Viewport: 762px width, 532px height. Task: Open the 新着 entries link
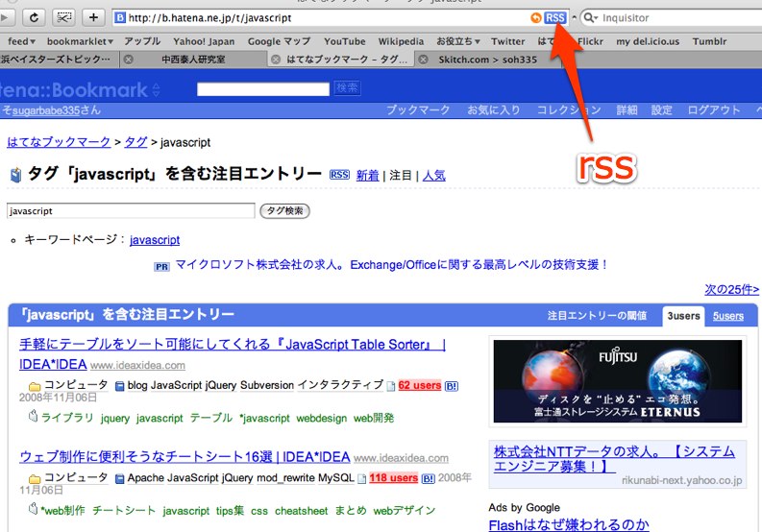point(367,176)
